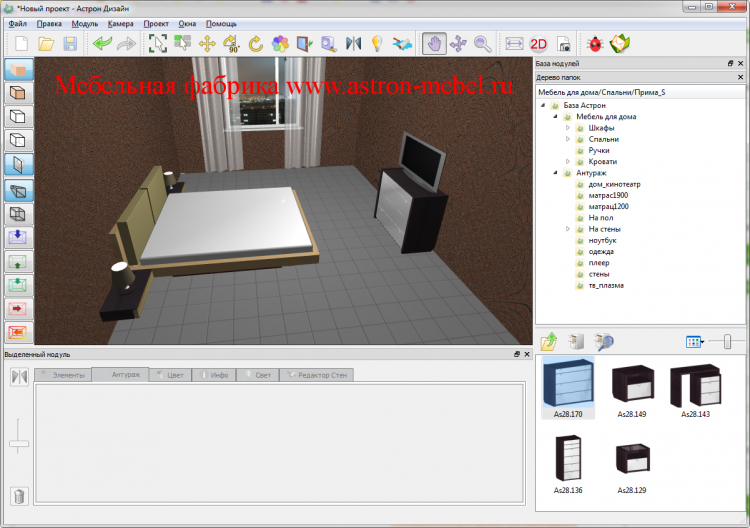Select the move tool with yellow crossed arrows
This screenshot has width=750, height=528.
207,44
